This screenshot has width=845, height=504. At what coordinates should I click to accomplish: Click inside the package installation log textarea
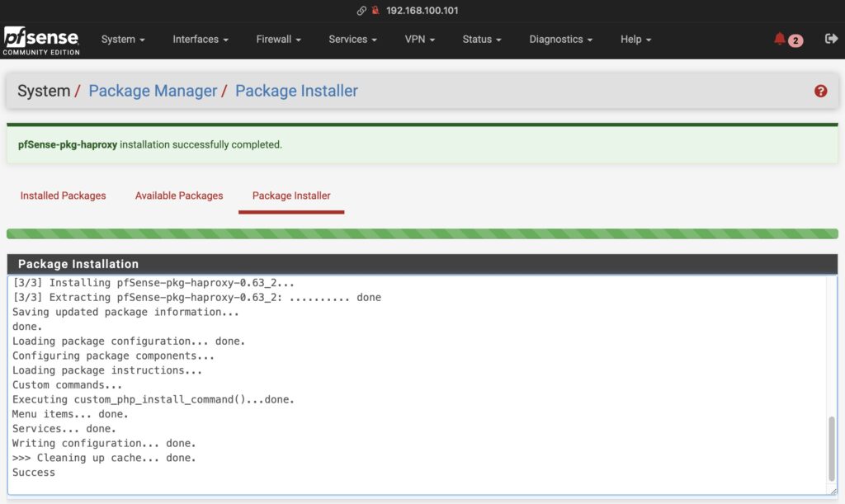422,384
